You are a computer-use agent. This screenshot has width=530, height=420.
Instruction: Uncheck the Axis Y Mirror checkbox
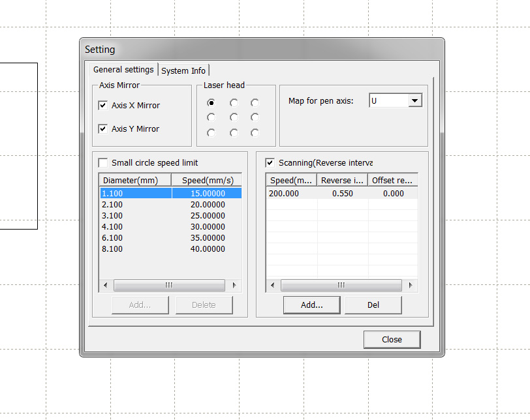(102, 128)
